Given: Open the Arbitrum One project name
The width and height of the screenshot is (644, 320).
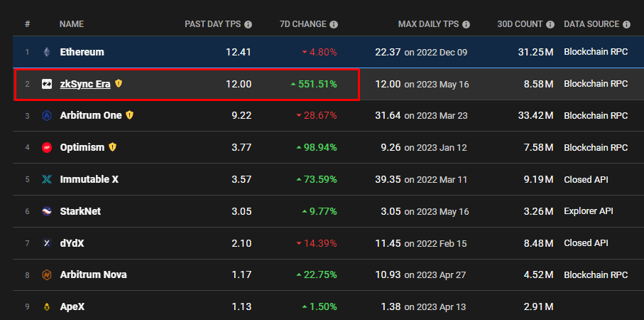Looking at the screenshot, I should click(91, 115).
